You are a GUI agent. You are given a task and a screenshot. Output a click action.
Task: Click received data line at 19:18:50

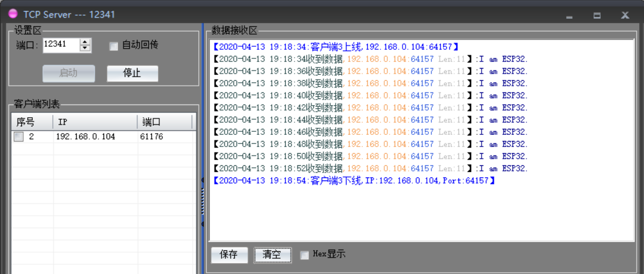[370, 156]
